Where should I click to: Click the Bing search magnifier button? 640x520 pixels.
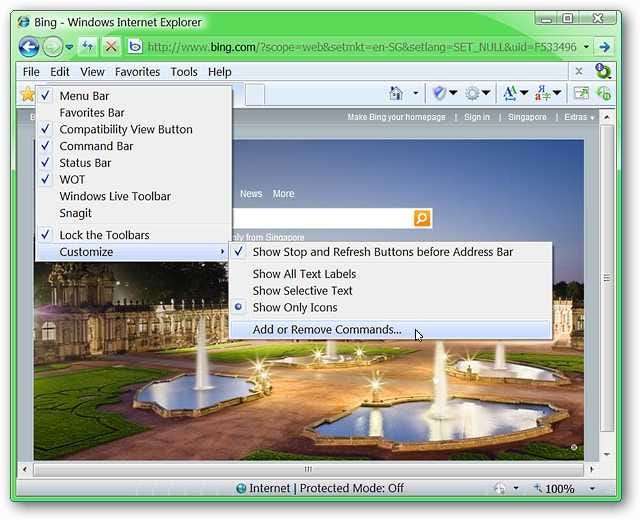[422, 218]
